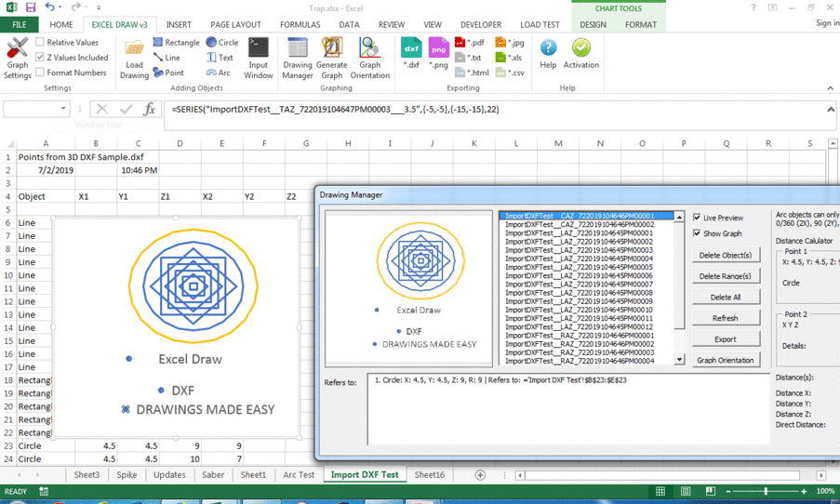This screenshot has width=840, height=504.
Task: Add a Text object
Action: pos(220,58)
